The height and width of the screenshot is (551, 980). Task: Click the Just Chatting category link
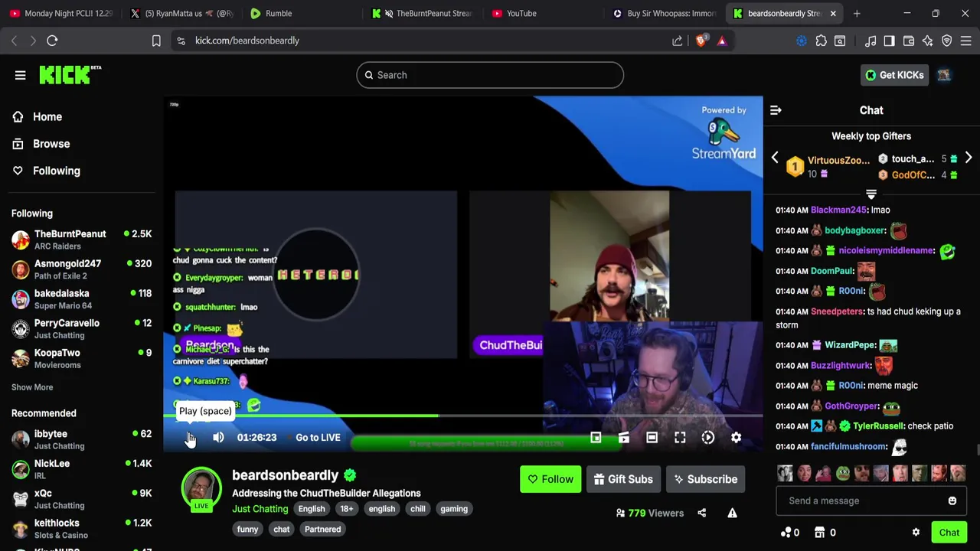tap(260, 509)
